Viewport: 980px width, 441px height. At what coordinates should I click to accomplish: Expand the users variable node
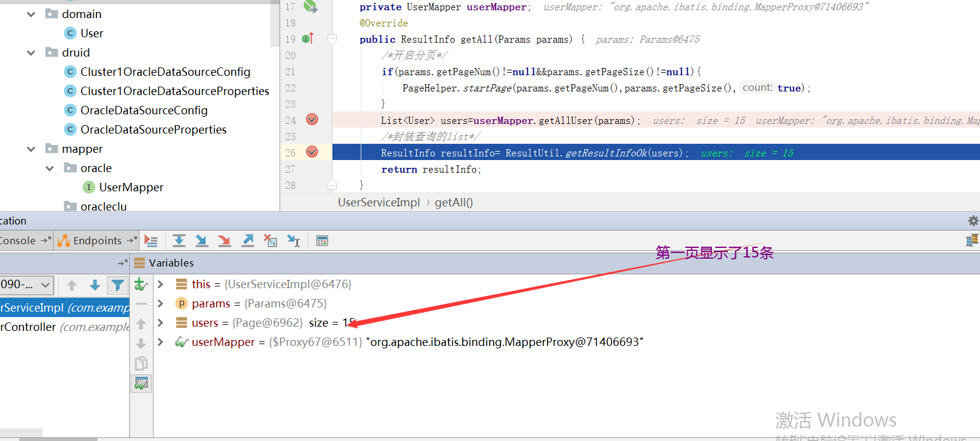[x=161, y=322]
